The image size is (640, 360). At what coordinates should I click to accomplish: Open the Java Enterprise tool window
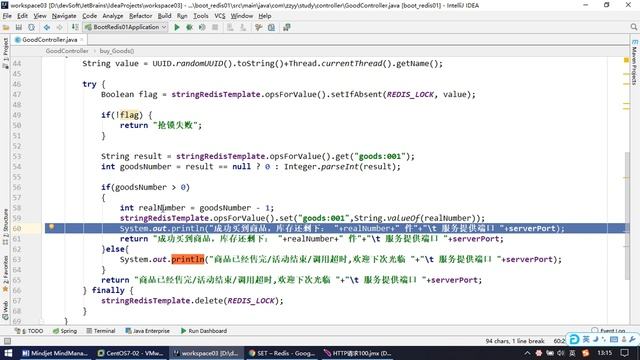(147, 331)
